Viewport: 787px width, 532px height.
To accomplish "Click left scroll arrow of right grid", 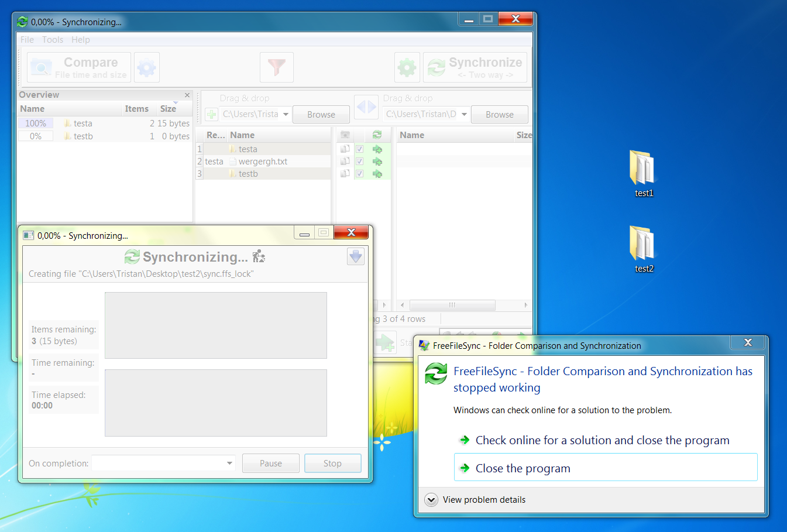I will [402, 305].
